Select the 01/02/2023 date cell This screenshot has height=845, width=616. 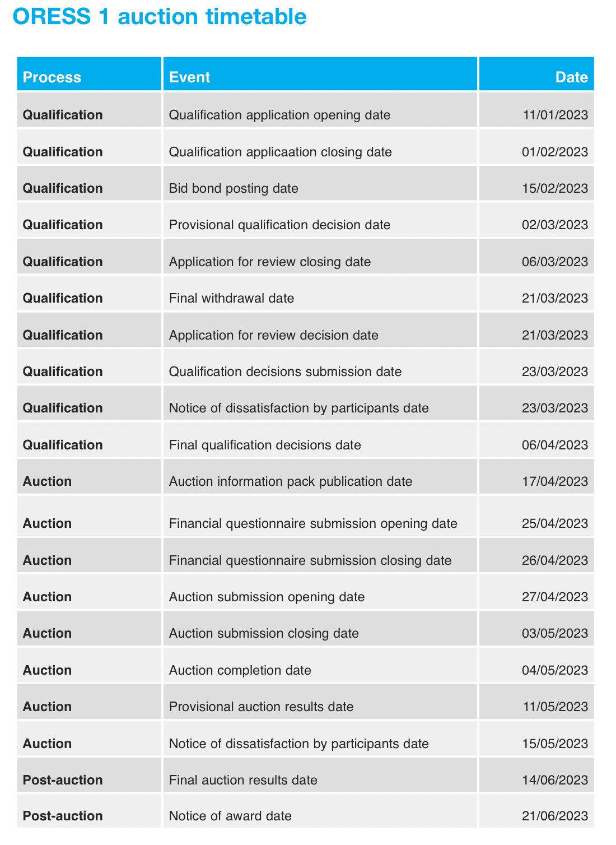point(555,152)
